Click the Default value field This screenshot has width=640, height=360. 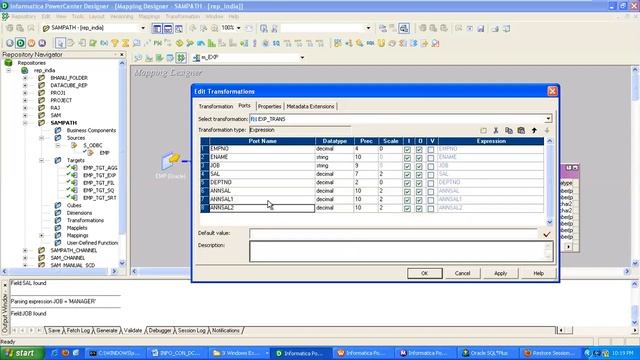pos(393,233)
